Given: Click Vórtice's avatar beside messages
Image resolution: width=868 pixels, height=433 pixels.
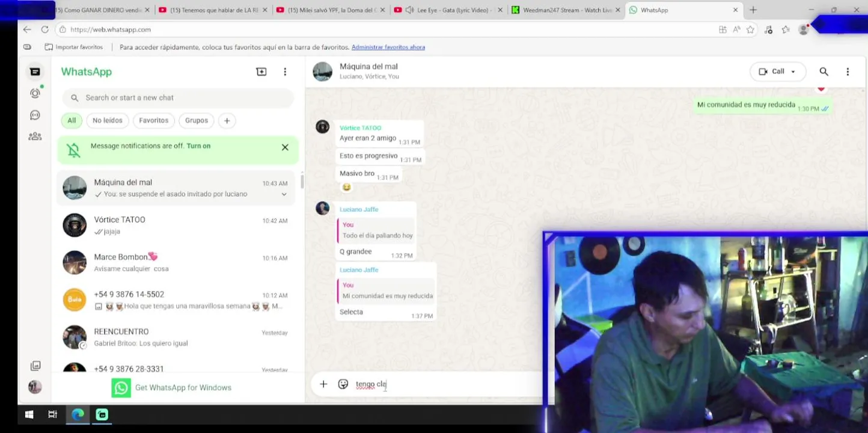Looking at the screenshot, I should point(323,127).
